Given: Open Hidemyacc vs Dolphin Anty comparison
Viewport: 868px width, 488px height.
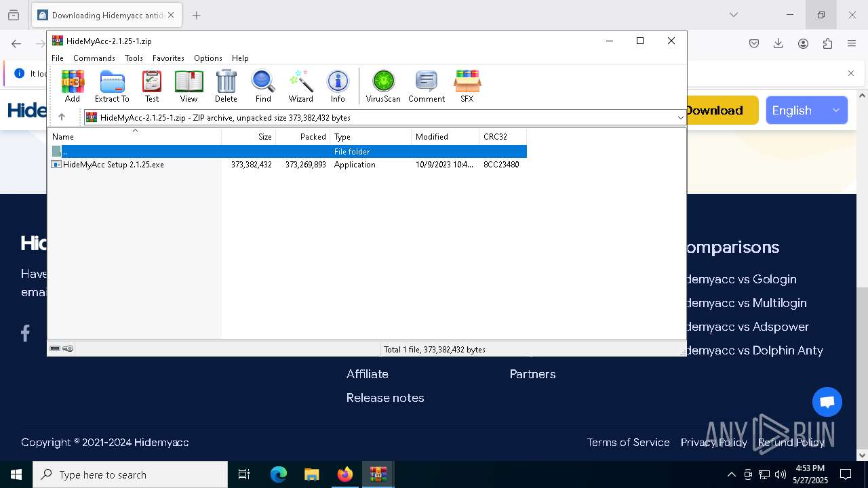Looking at the screenshot, I should 755,350.
